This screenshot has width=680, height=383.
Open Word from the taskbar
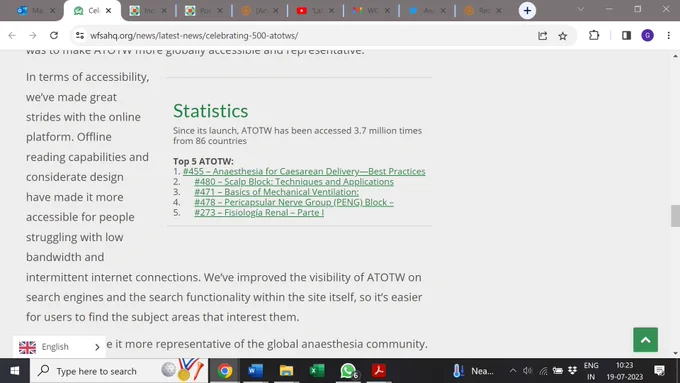[x=255, y=371]
